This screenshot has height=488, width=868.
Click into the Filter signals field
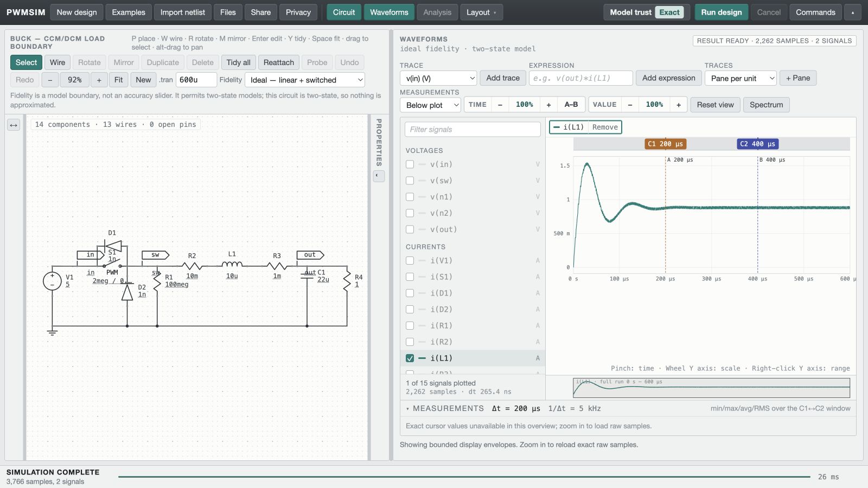(x=473, y=130)
